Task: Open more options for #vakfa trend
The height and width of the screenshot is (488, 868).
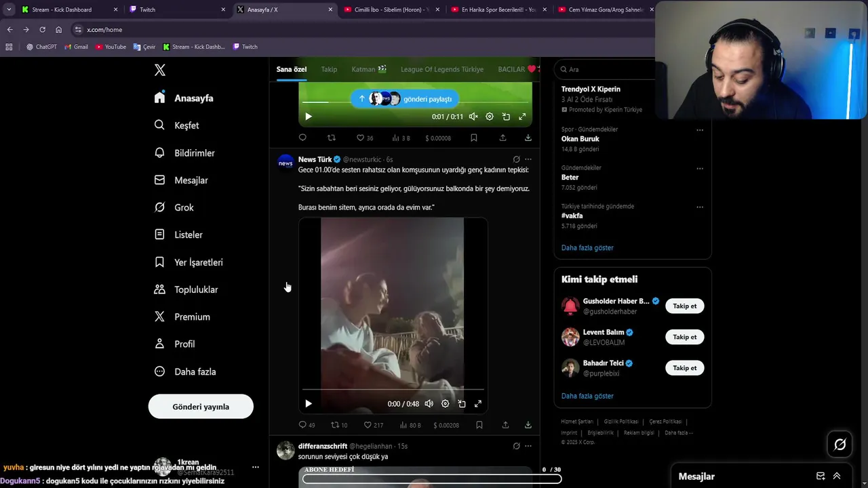Action: click(x=700, y=207)
